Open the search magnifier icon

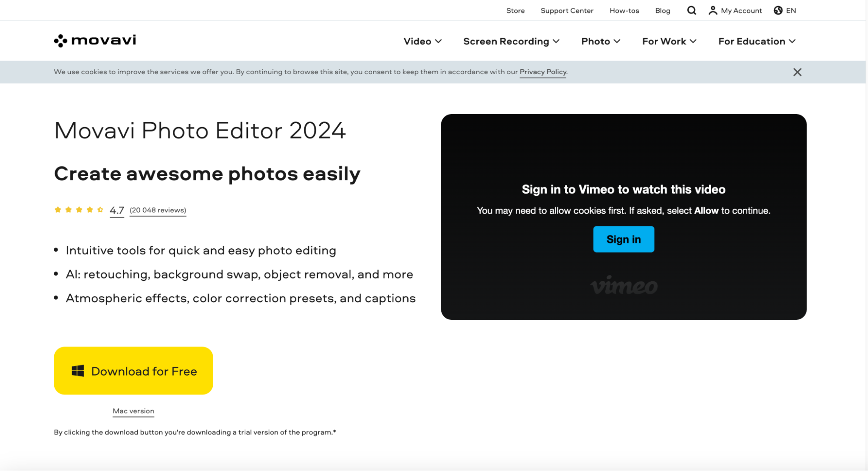click(x=691, y=10)
